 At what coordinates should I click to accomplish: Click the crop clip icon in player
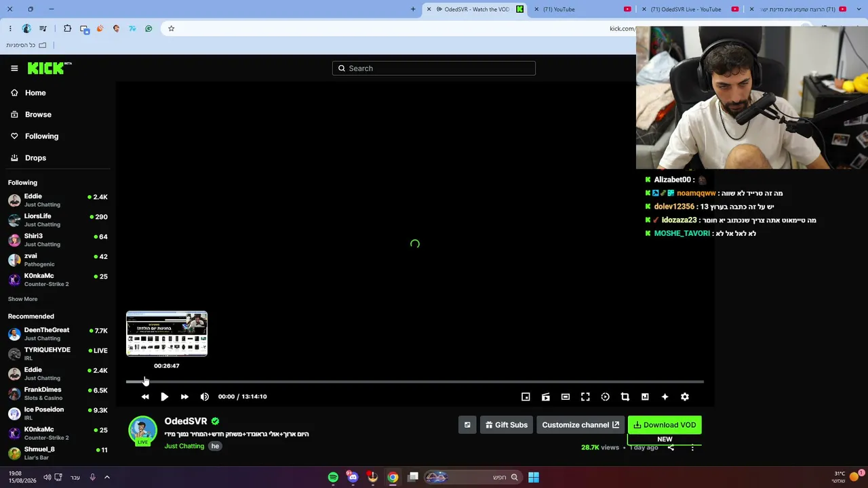(x=625, y=396)
